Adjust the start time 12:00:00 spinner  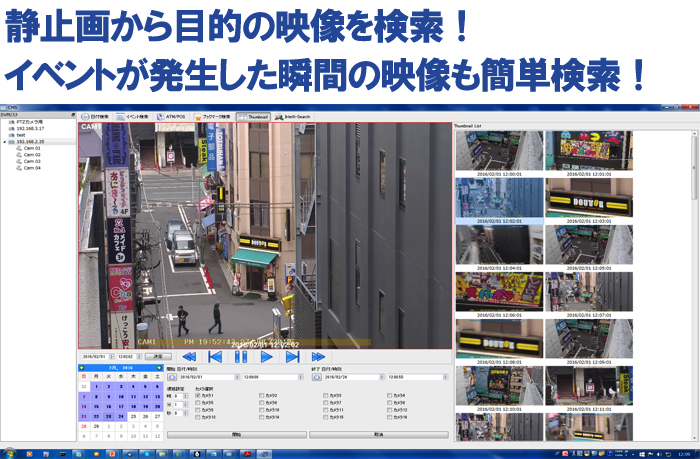[301, 377]
